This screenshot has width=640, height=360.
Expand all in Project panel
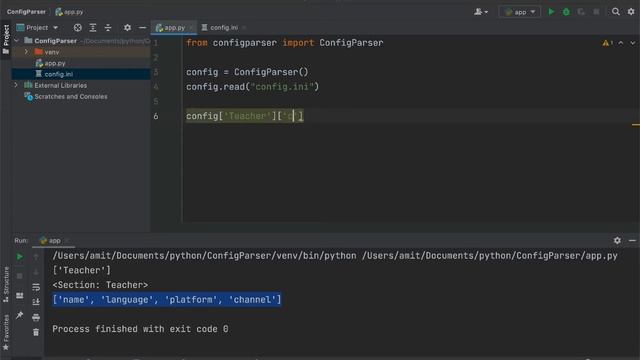[93, 27]
